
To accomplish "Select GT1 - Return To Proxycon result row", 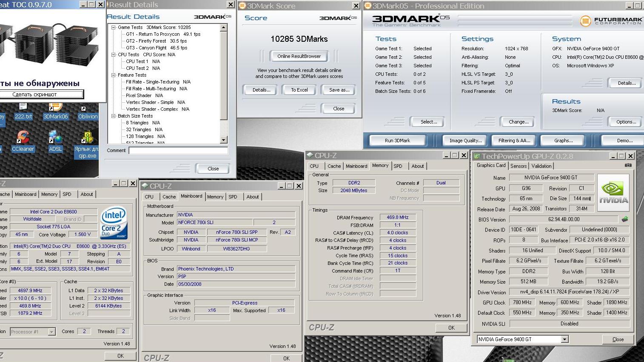I will click(x=163, y=34).
